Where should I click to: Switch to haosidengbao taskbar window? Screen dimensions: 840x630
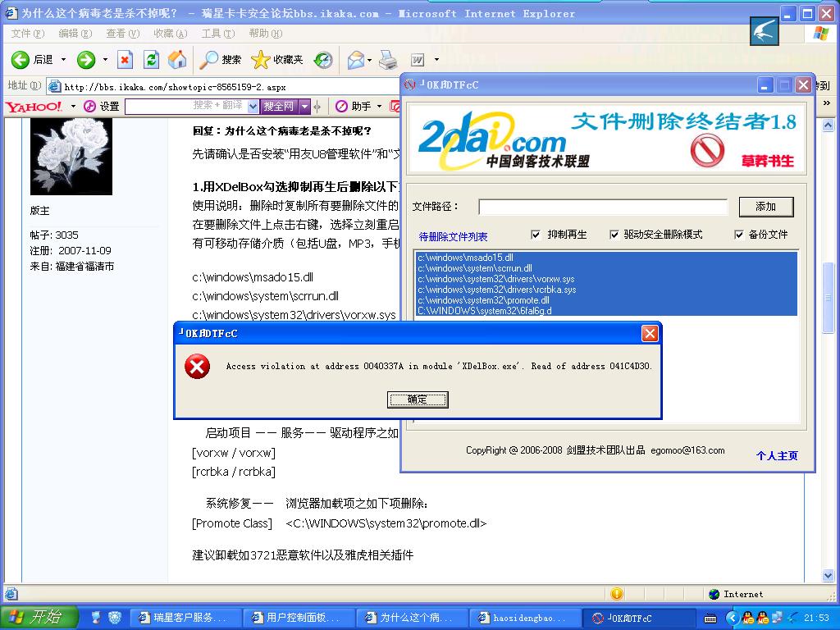525,618
